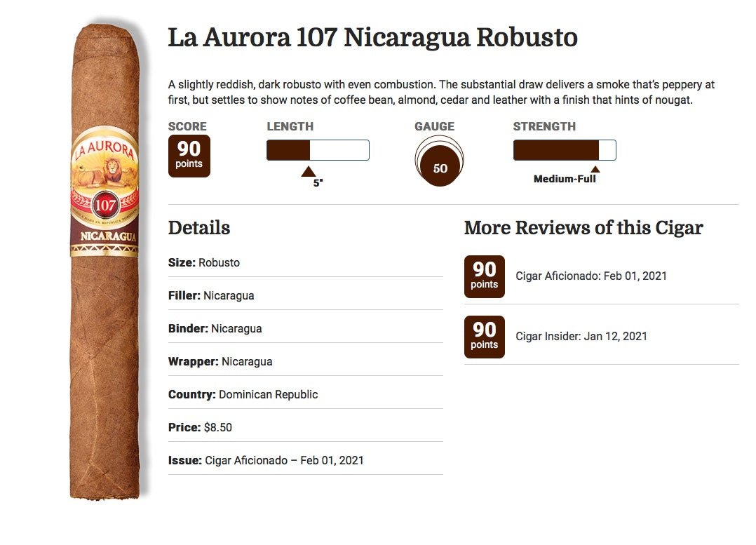Click the 90 points badge beside Cigar Aficionado

point(485,276)
